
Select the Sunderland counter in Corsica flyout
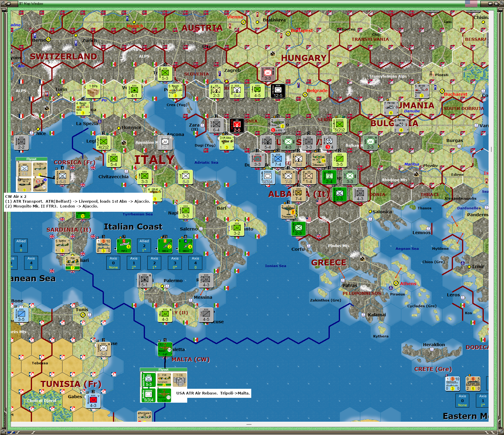[40, 184]
